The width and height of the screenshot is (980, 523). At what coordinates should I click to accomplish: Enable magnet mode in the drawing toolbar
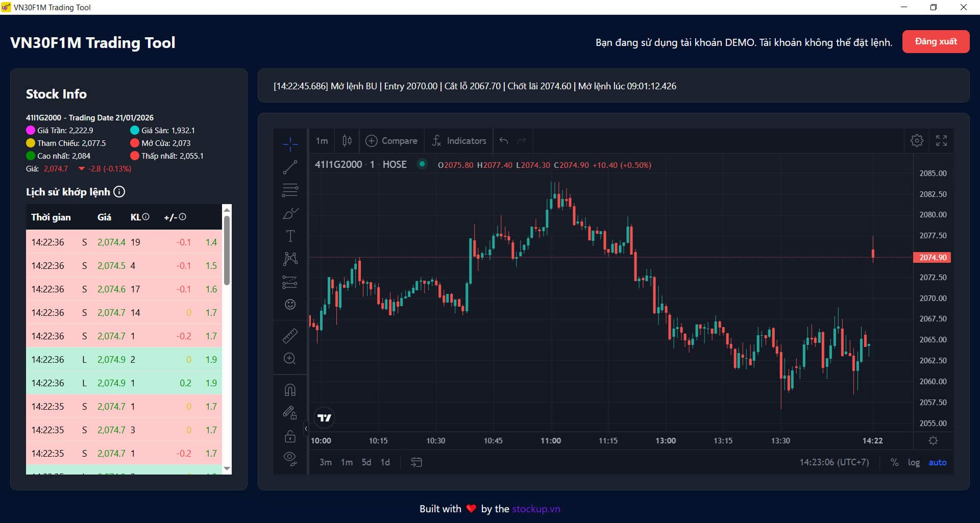click(x=290, y=389)
